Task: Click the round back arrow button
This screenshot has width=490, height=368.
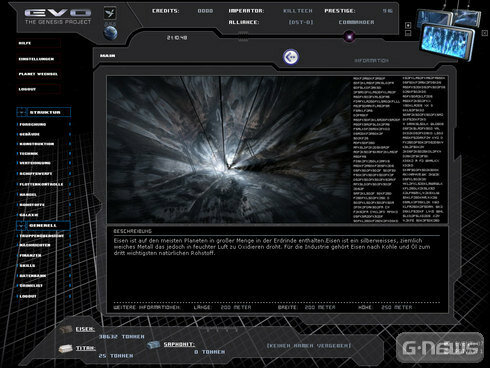Action: 291,57
